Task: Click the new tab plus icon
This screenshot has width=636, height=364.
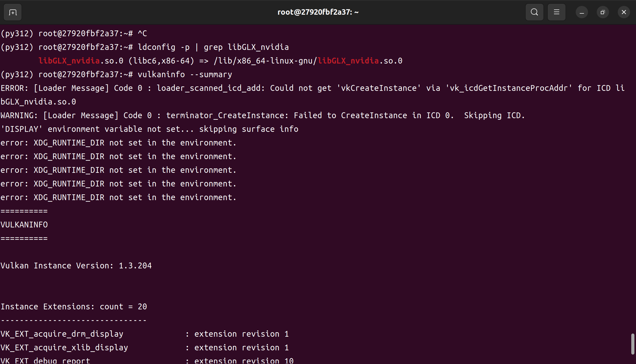Action: coord(12,12)
